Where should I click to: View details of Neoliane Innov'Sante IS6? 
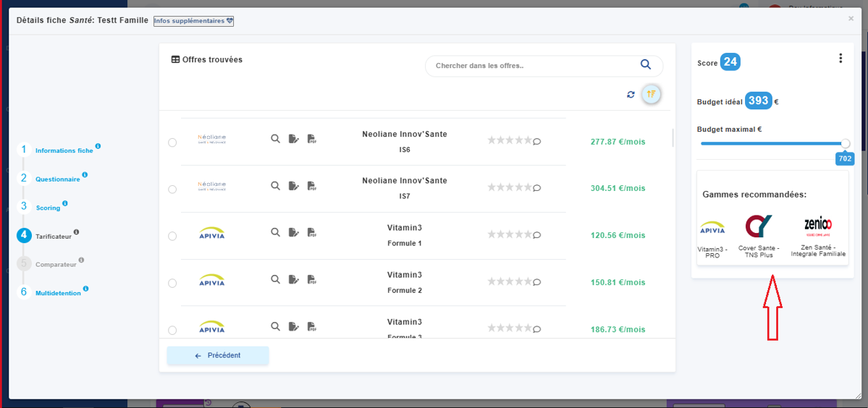click(275, 139)
